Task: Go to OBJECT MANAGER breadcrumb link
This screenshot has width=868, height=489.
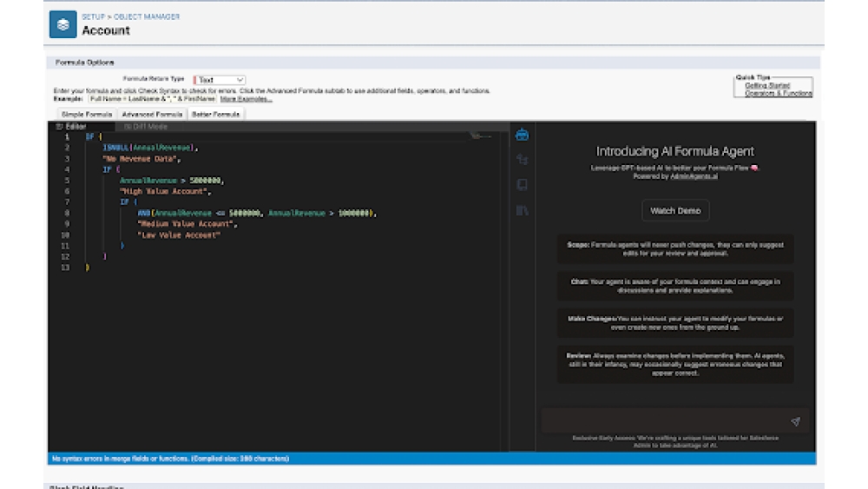Action: (147, 17)
